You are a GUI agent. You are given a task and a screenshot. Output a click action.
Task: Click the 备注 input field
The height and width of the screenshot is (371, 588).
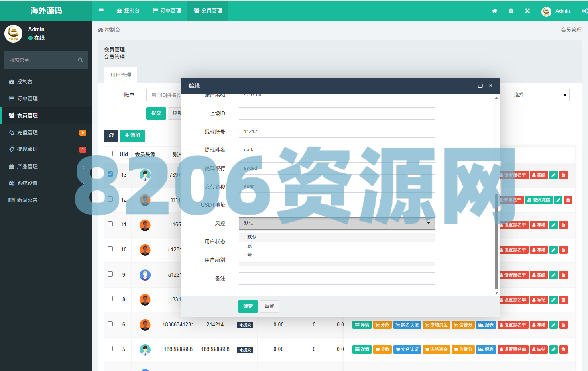[337, 278]
